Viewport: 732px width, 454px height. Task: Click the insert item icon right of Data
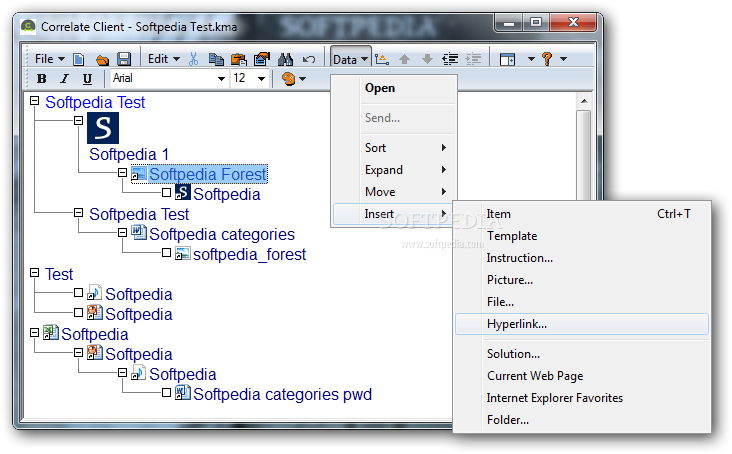pyautogui.click(x=382, y=59)
